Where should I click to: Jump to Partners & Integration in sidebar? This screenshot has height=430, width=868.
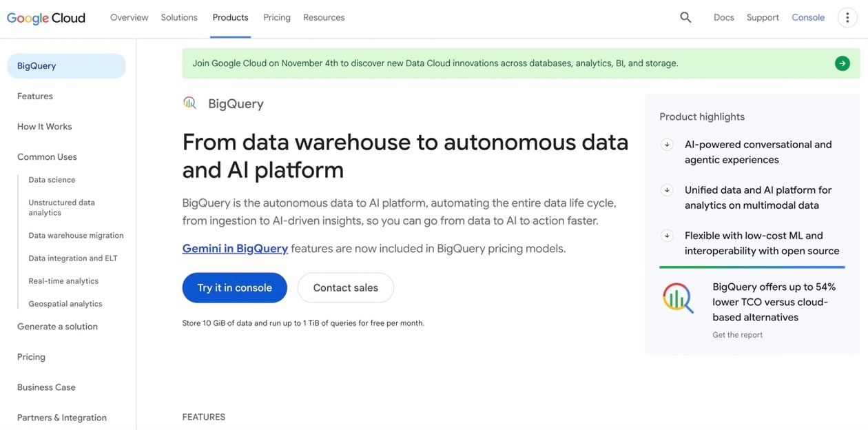click(x=62, y=418)
